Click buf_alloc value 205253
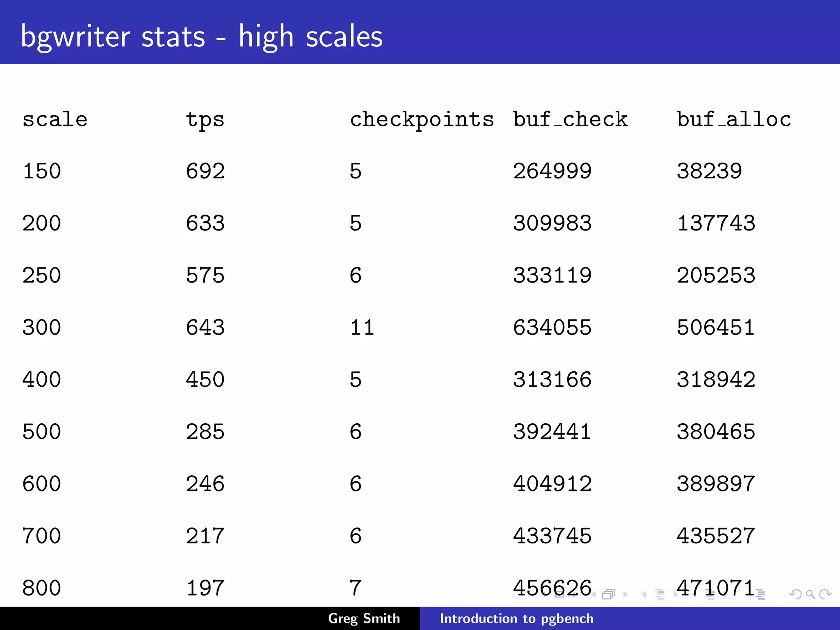 [x=716, y=275]
